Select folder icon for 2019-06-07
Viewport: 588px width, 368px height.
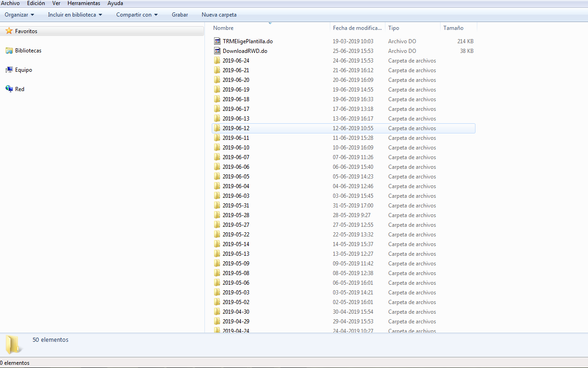(x=217, y=157)
